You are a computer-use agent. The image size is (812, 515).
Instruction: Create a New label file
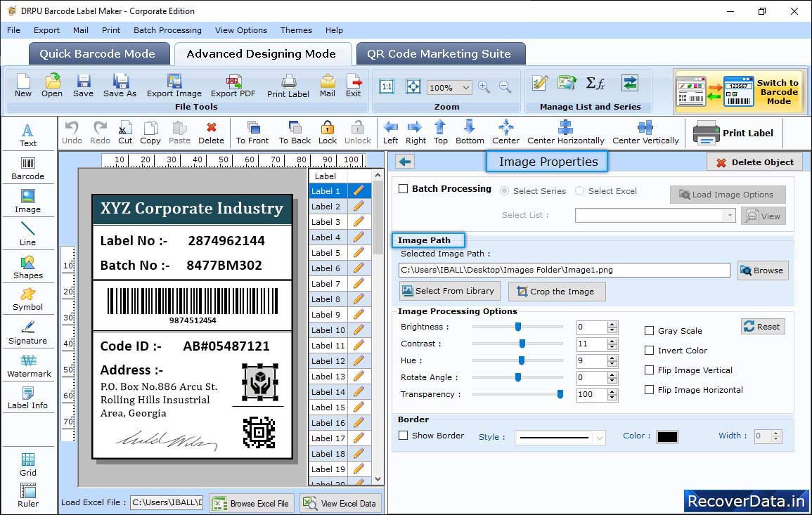[x=23, y=86]
